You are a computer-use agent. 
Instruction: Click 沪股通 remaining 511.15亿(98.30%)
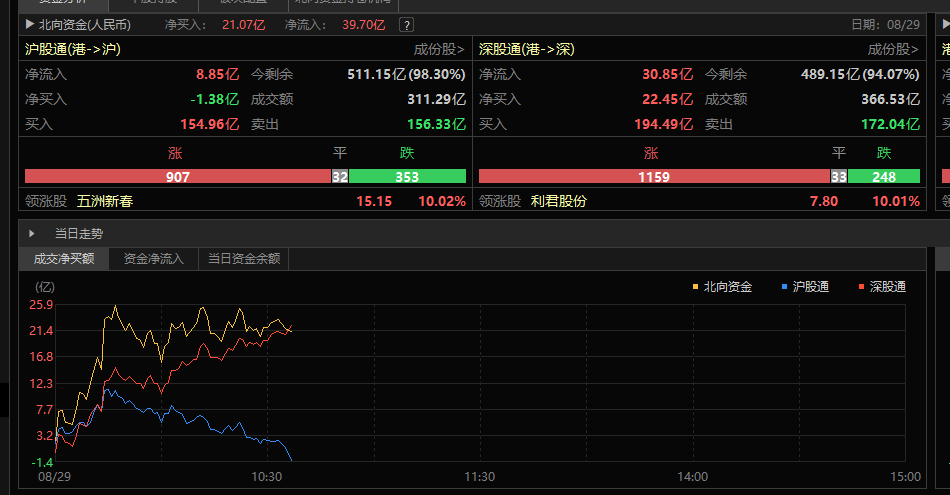pos(406,75)
